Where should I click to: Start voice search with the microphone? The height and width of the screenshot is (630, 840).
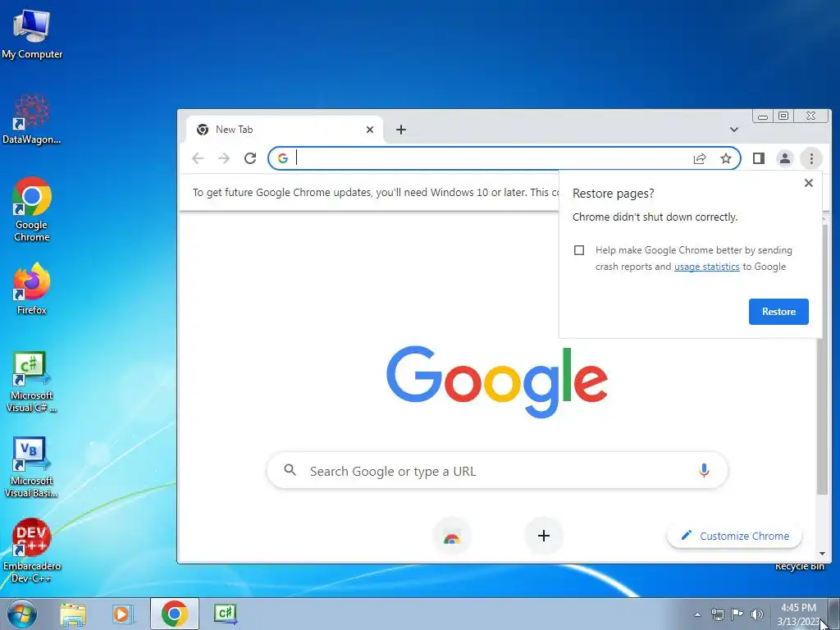tap(704, 471)
